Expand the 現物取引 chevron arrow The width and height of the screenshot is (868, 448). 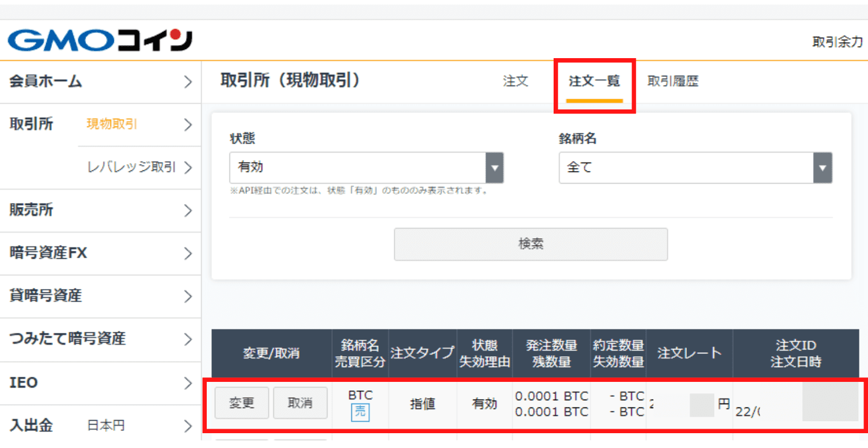tap(188, 125)
